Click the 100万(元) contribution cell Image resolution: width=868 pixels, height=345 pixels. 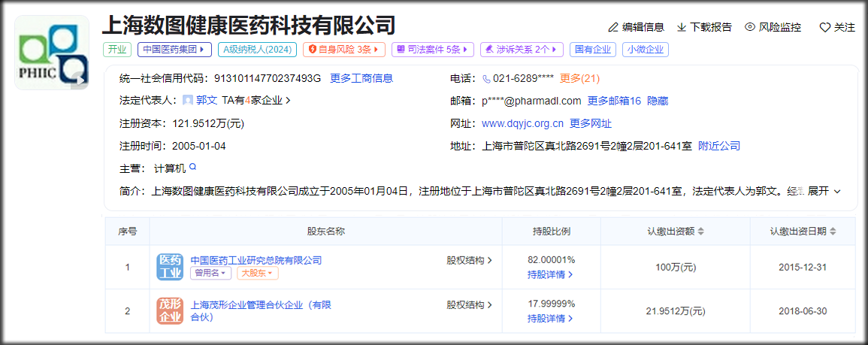[676, 267]
